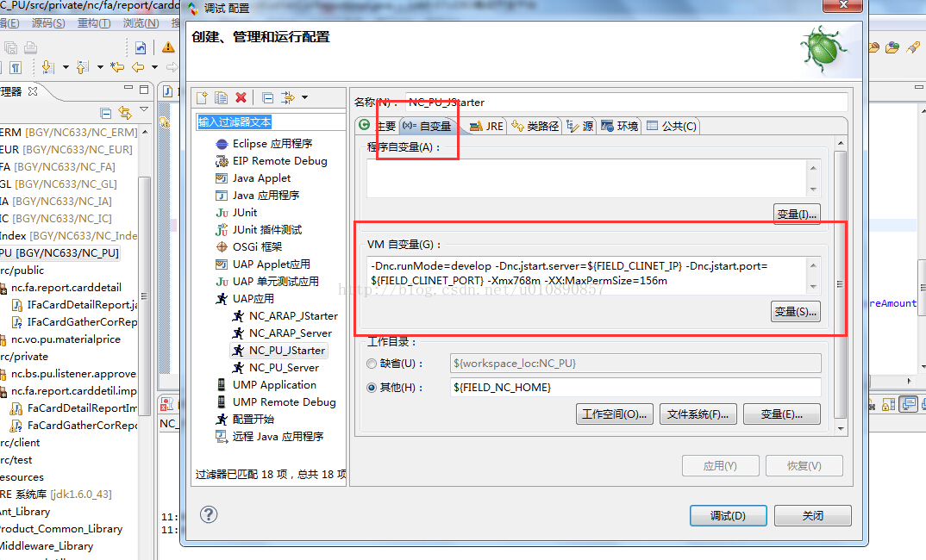926x560 pixels.
Task: Click the 工作空间(O)... button
Action: coord(614,414)
